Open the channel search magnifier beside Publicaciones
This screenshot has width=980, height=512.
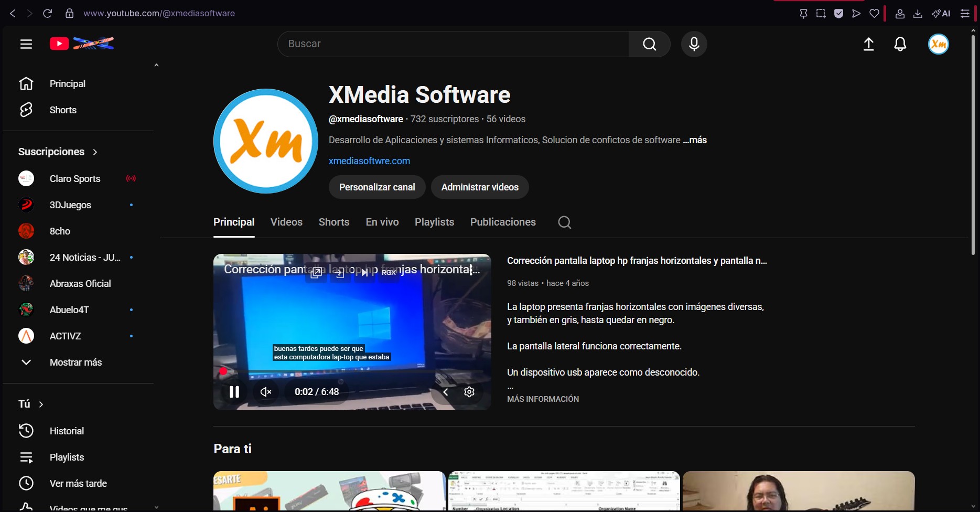click(564, 222)
